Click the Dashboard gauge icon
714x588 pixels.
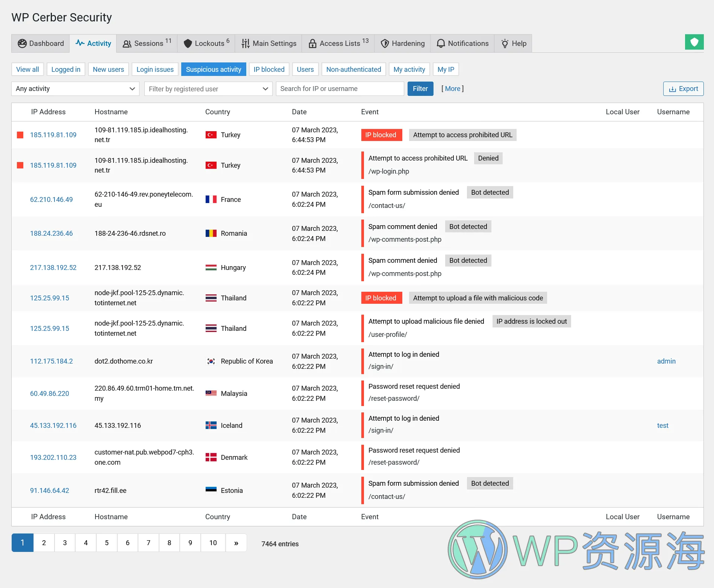coord(22,44)
